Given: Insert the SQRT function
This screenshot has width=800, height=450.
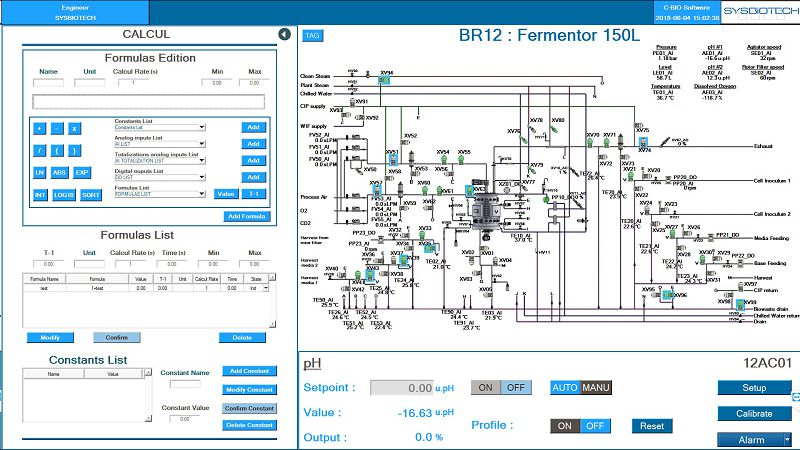Looking at the screenshot, I should point(91,195).
